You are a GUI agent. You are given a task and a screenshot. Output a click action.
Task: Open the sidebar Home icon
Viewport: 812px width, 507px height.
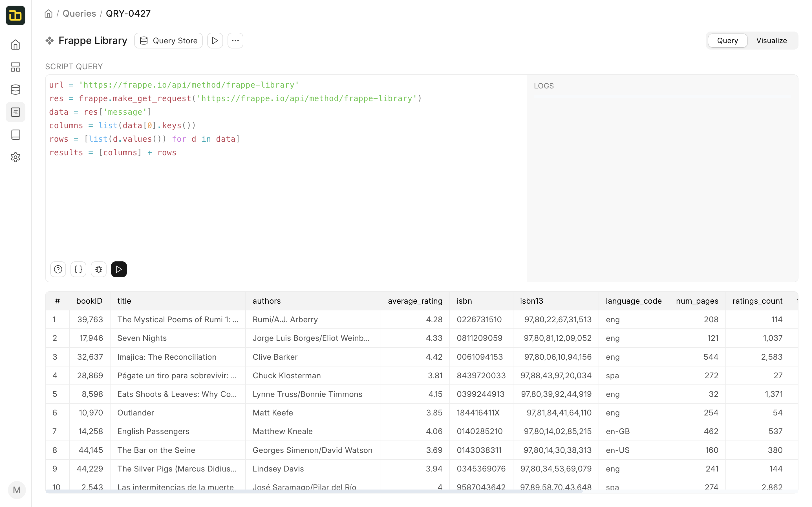tap(16, 45)
